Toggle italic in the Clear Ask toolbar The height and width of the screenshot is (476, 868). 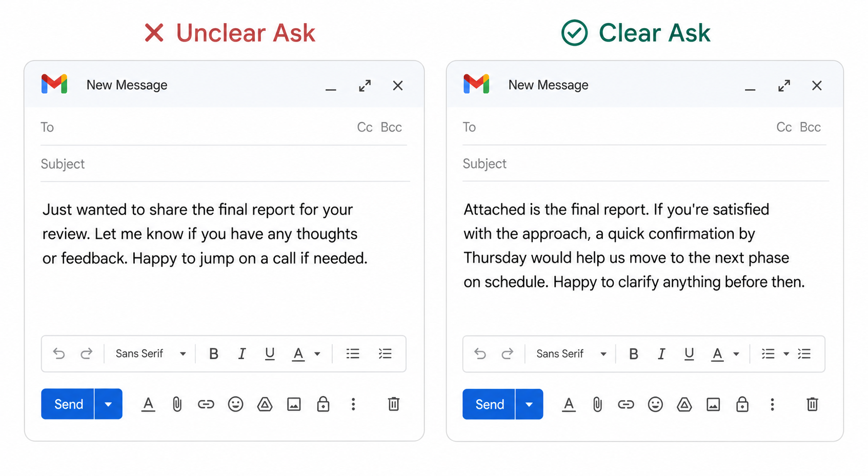[x=661, y=354]
